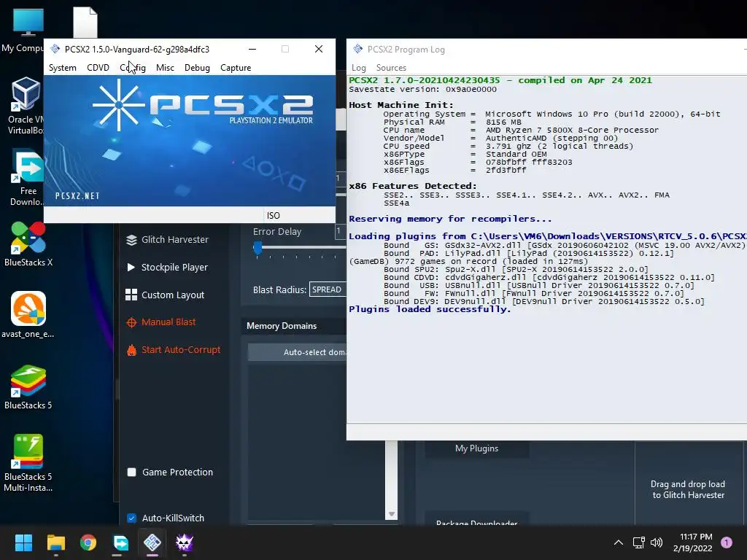Click 'Host Machine Init:' log heading
This screenshot has height=560, width=747.
[401, 105]
